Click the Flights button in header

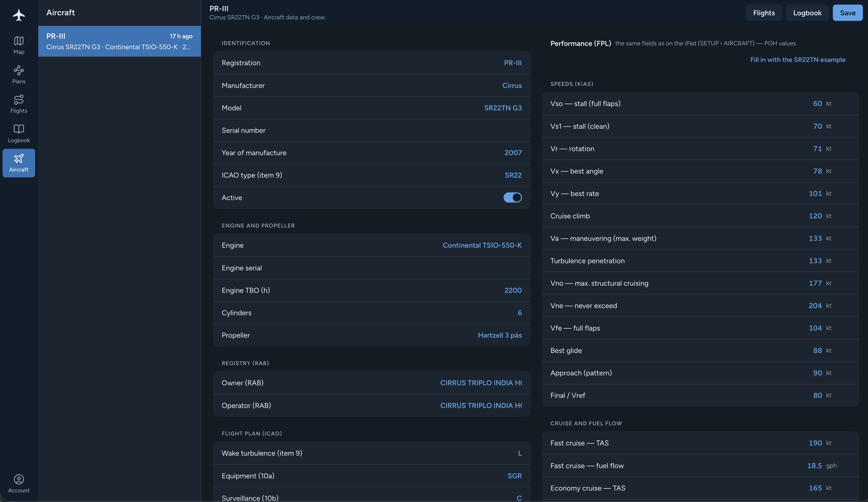[x=764, y=13]
